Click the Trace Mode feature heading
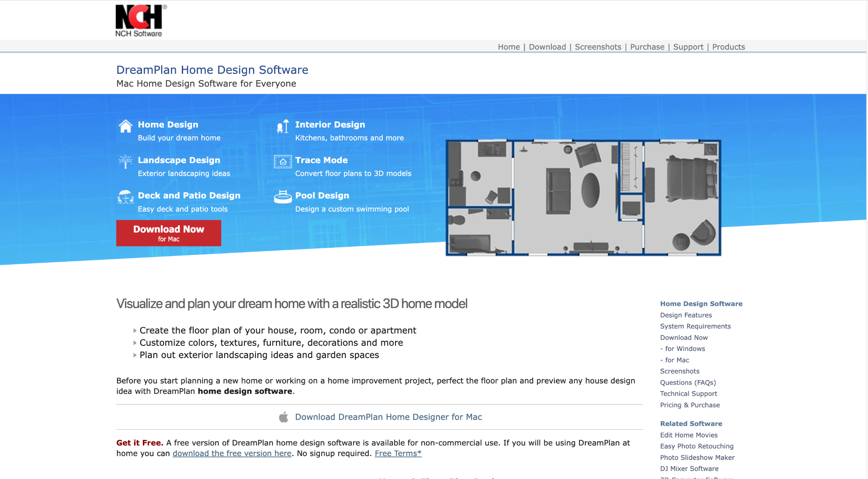The width and height of the screenshot is (868, 479). 321,160
